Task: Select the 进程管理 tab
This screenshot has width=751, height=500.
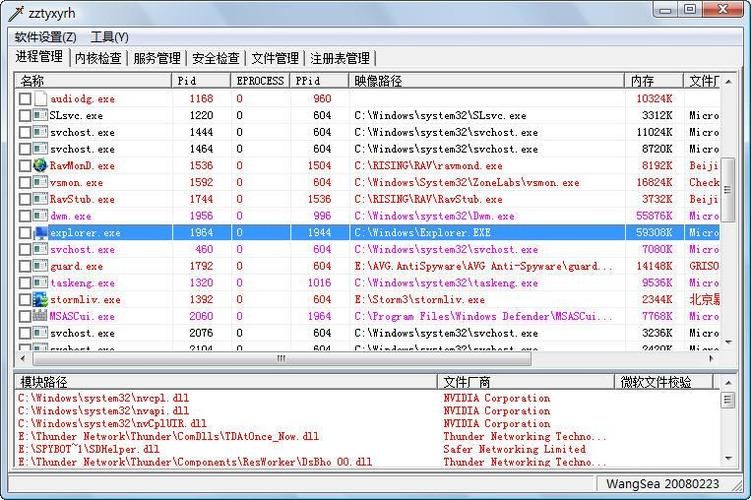Action: click(x=39, y=57)
